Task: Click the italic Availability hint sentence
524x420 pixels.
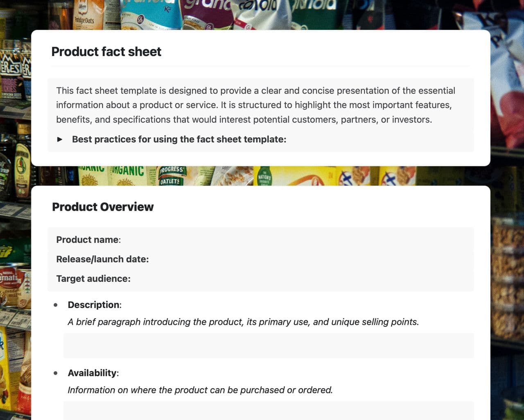Action: click(x=200, y=390)
